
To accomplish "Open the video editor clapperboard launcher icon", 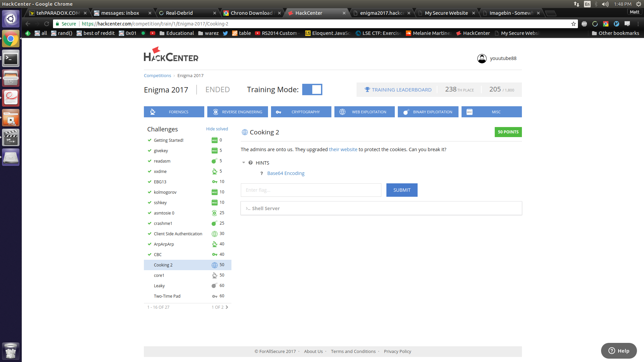I will click(11, 138).
